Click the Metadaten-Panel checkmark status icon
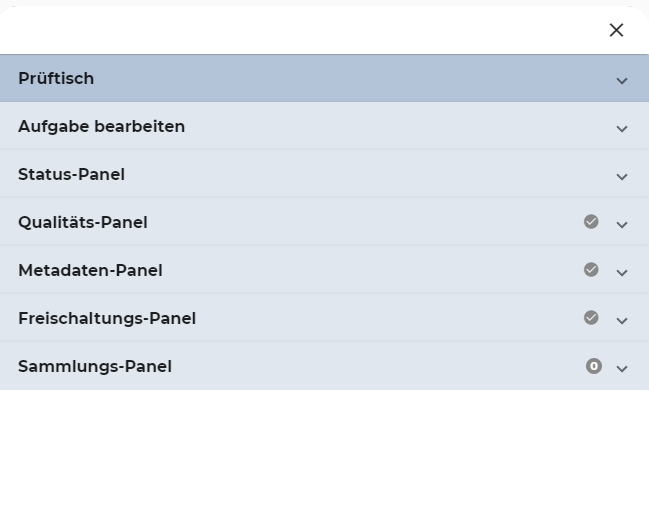Image resolution: width=649 pixels, height=531 pixels. tap(591, 270)
